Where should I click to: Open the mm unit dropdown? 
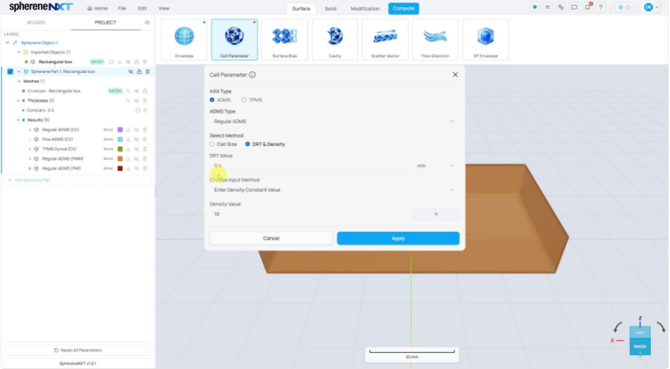(436, 166)
